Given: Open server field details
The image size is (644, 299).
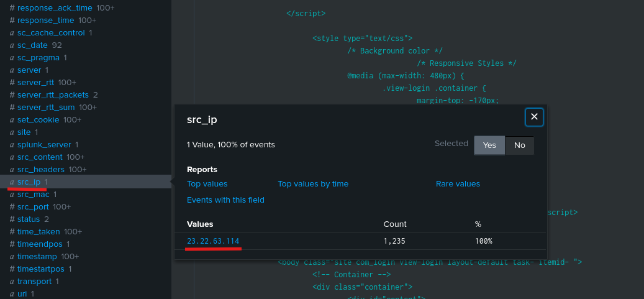Looking at the screenshot, I should 29,70.
